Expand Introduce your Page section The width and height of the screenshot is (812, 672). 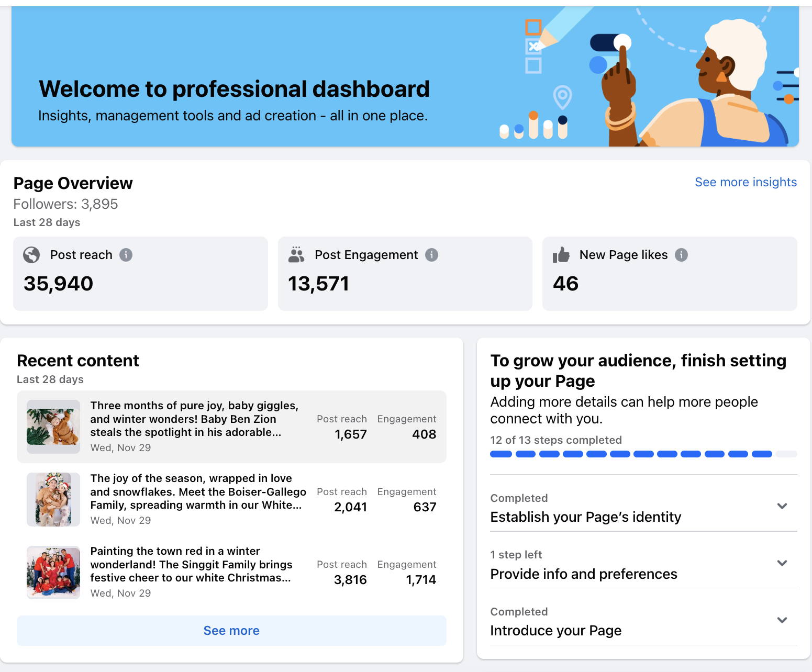pos(782,620)
